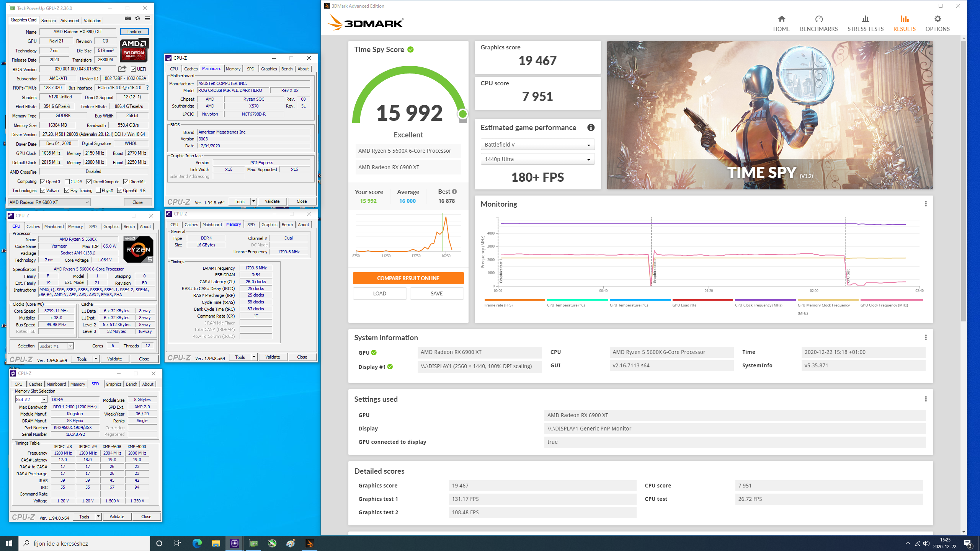
Task: Open SPD tab in CPU-Z Memory window
Action: coord(251,225)
